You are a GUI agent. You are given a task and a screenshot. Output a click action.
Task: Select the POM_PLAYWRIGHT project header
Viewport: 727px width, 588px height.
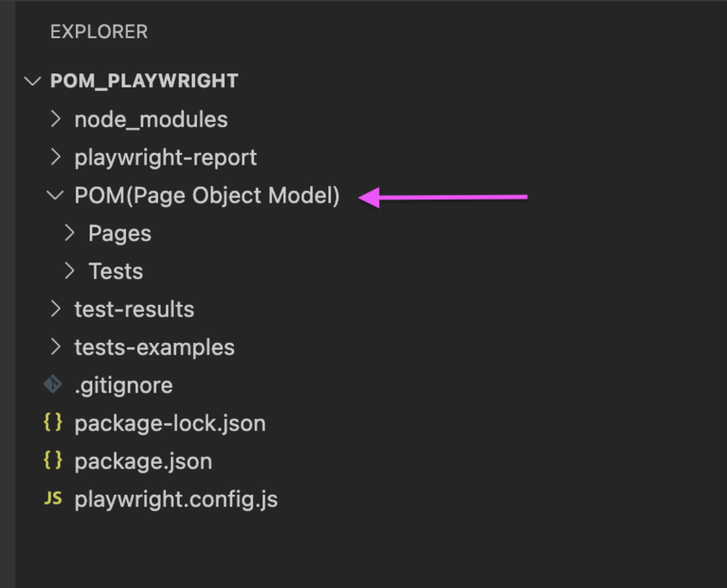tap(144, 81)
